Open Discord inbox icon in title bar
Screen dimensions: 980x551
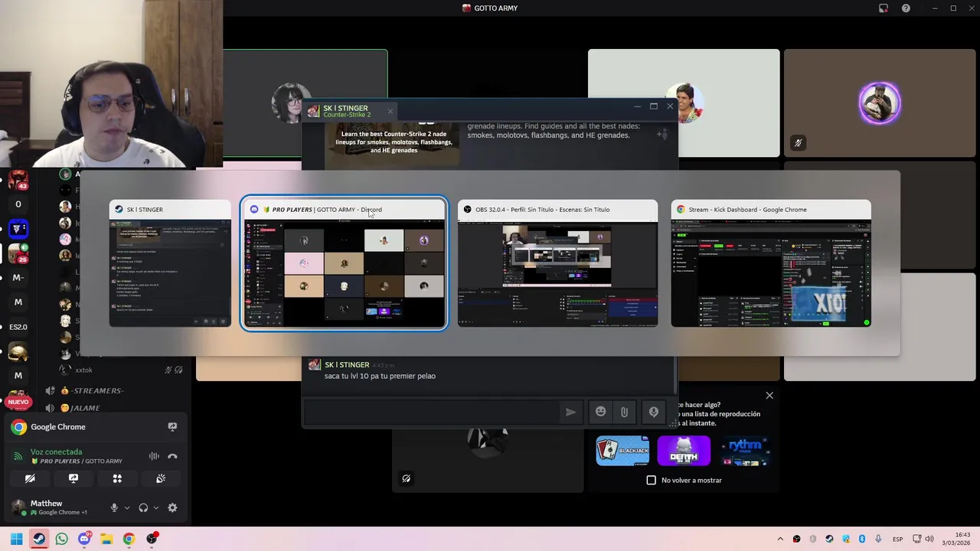coord(884,8)
